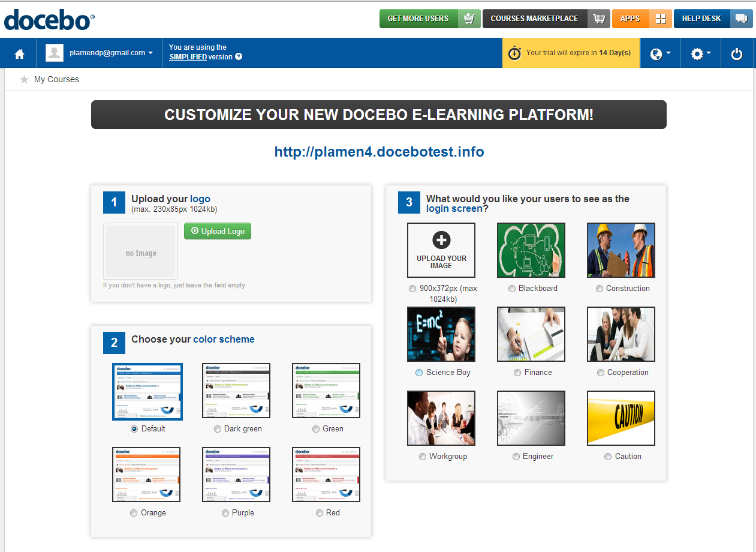Open the Courses Marketplace

tap(546, 19)
